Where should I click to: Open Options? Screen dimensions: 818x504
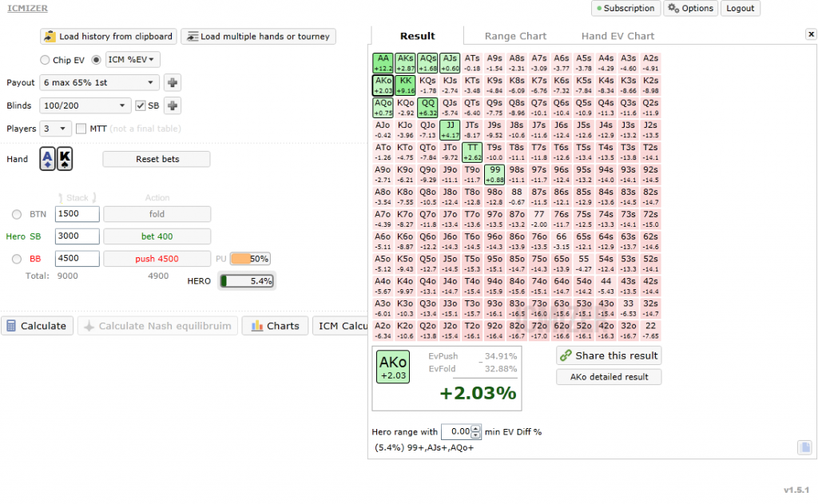tap(691, 8)
